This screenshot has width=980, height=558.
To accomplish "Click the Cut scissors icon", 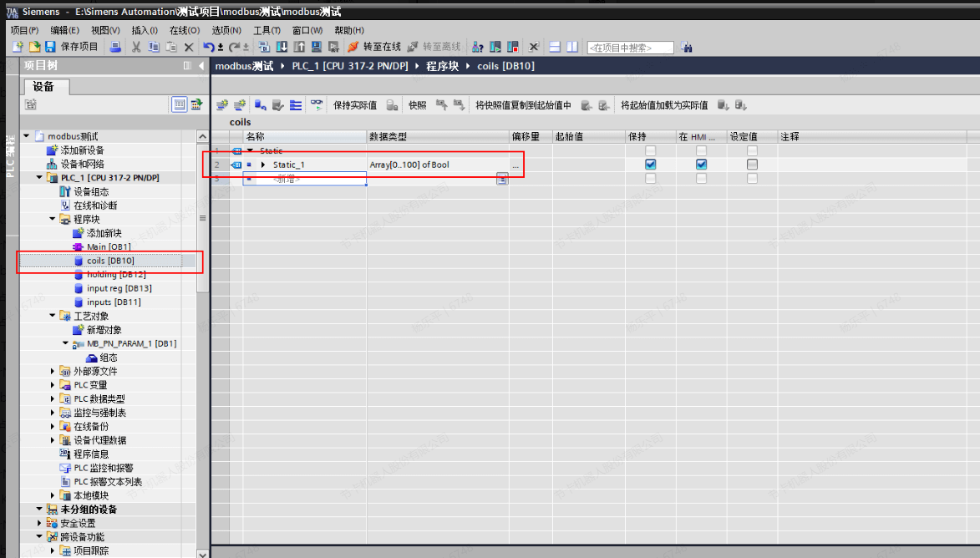I will (x=135, y=47).
